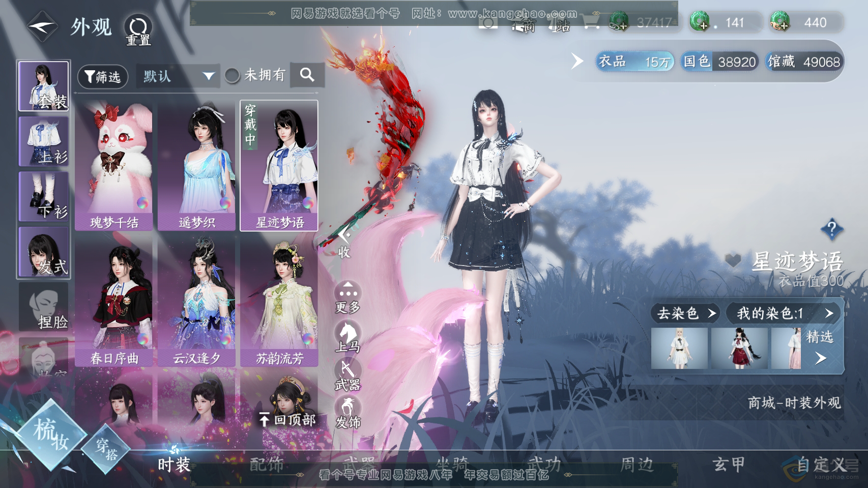Image resolution: width=868 pixels, height=488 pixels.
Task: Select the pink dye preset thumbnail
Action: (786, 348)
